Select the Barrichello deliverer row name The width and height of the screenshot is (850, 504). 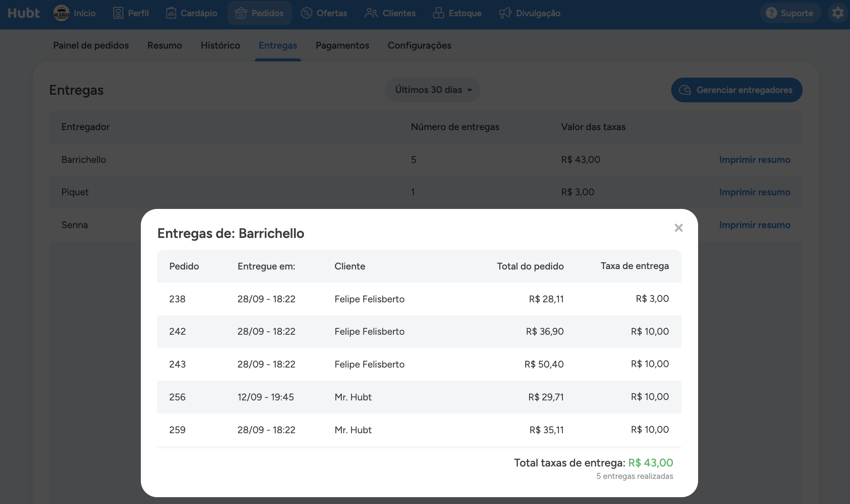[84, 159]
